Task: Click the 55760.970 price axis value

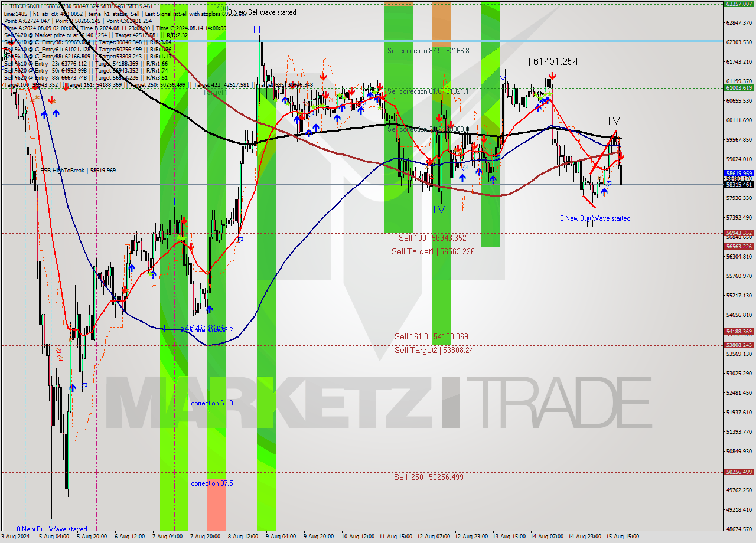Action: coord(738,276)
